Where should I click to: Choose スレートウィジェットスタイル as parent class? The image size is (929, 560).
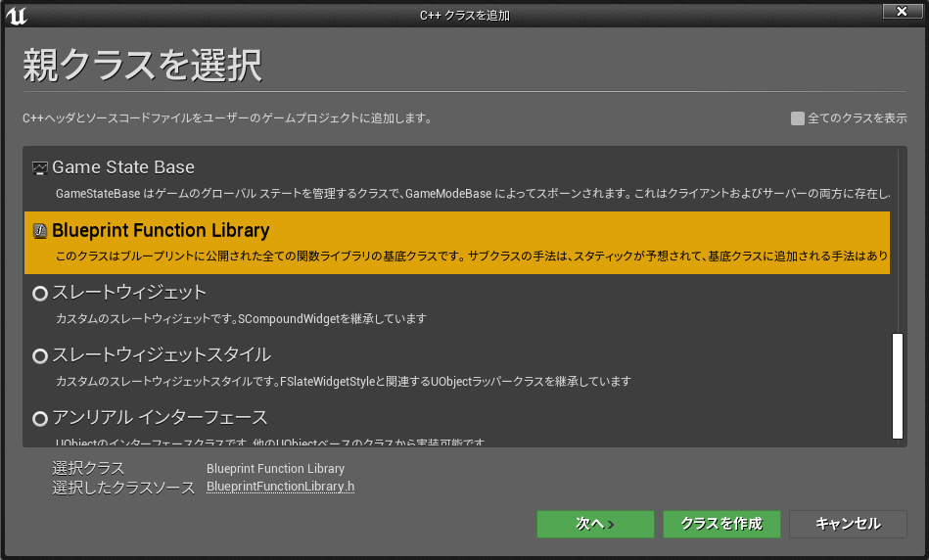tap(457, 368)
